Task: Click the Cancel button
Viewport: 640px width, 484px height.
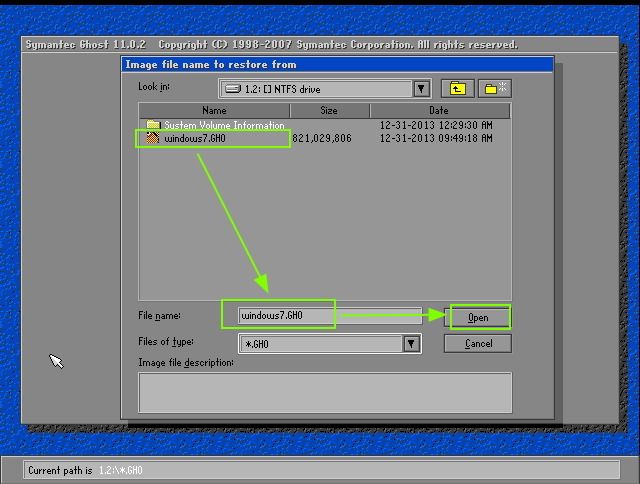Action: (478, 343)
